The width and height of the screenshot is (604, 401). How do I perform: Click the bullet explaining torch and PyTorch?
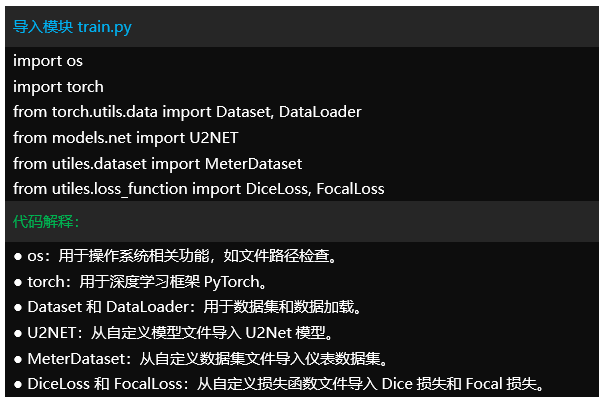(140, 281)
